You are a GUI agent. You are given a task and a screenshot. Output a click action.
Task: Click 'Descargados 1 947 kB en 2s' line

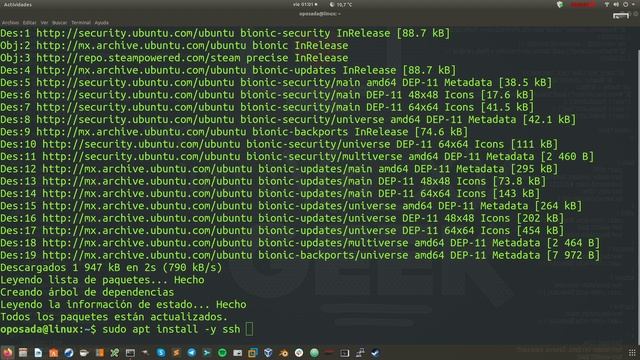pos(111,268)
